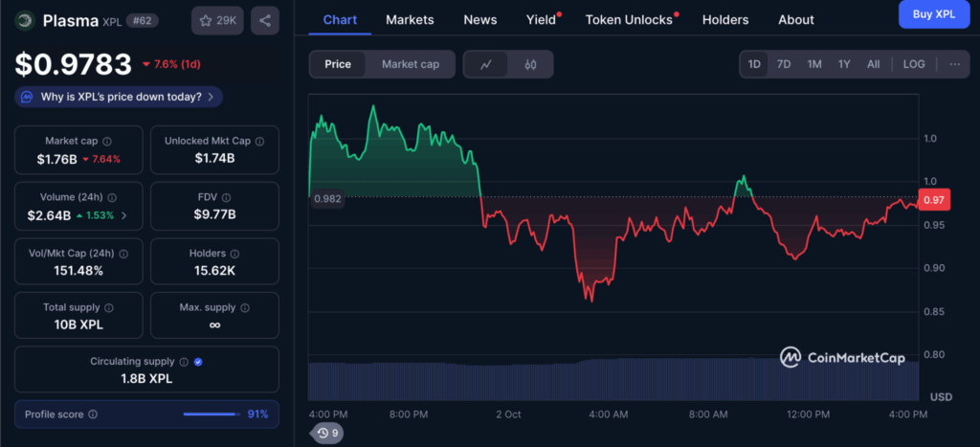Click the Market cap info icon
The image size is (980, 447).
(x=107, y=141)
